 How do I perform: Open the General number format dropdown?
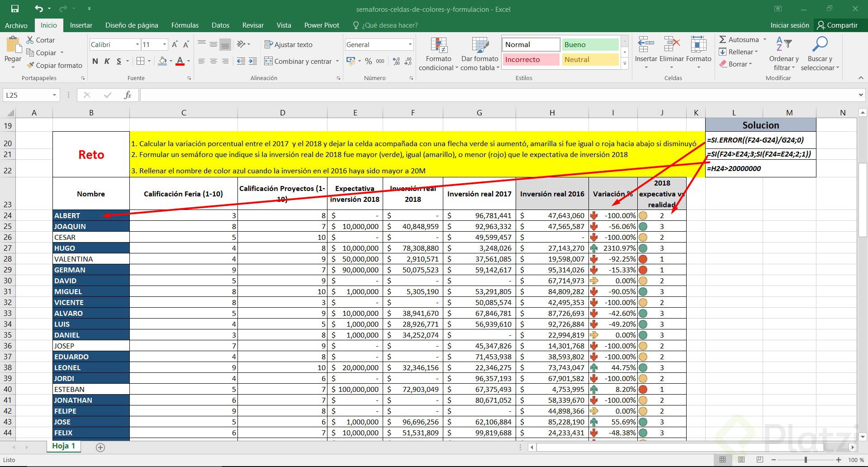[410, 44]
